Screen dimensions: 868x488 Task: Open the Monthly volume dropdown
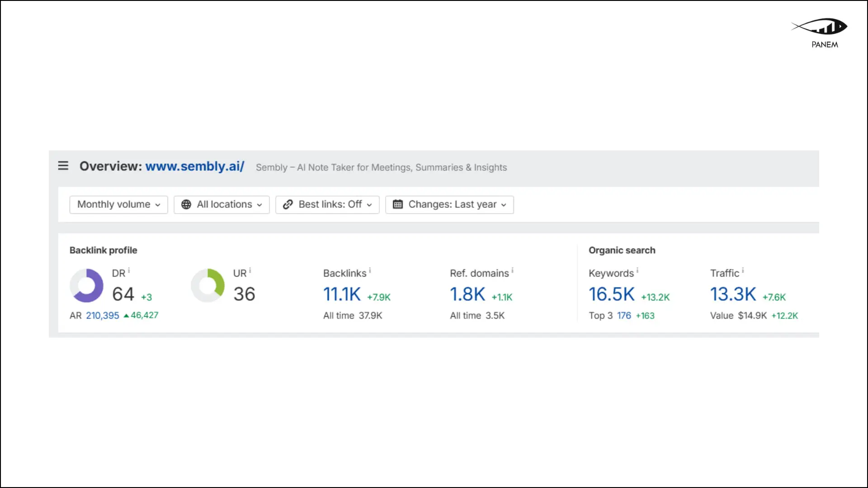tap(118, 205)
